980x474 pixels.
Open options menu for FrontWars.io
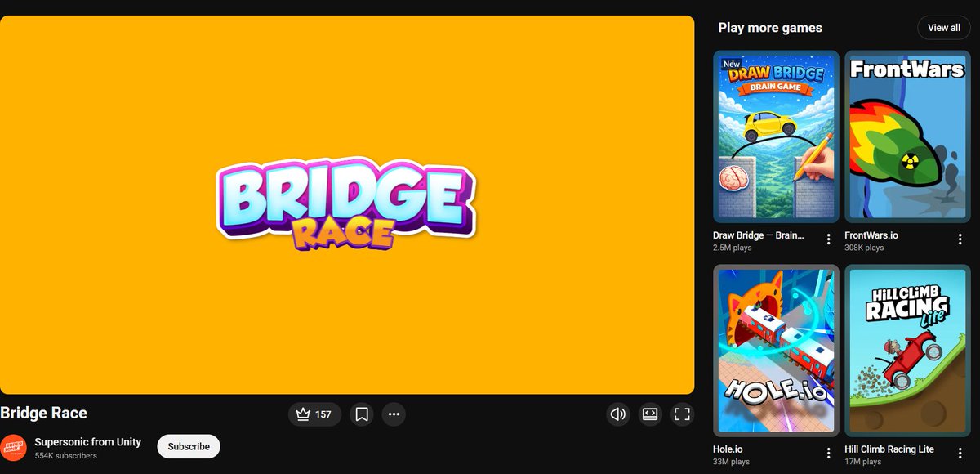960,239
